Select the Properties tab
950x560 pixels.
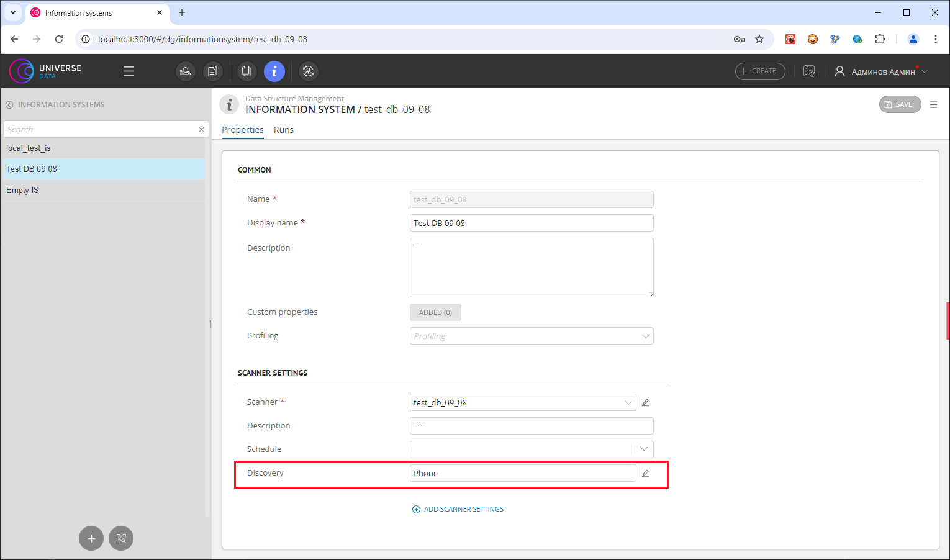243,130
